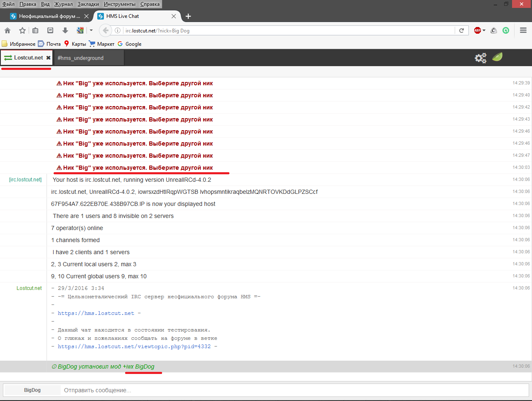
Task: Click the browser back arrow button
Action: 106,30
